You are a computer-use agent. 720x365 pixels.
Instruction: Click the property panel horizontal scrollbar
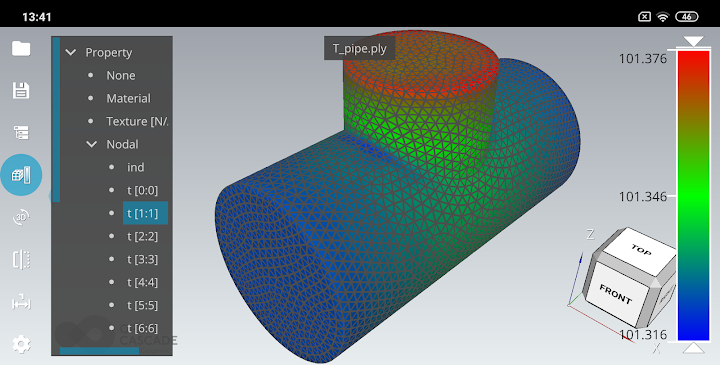coord(99,351)
